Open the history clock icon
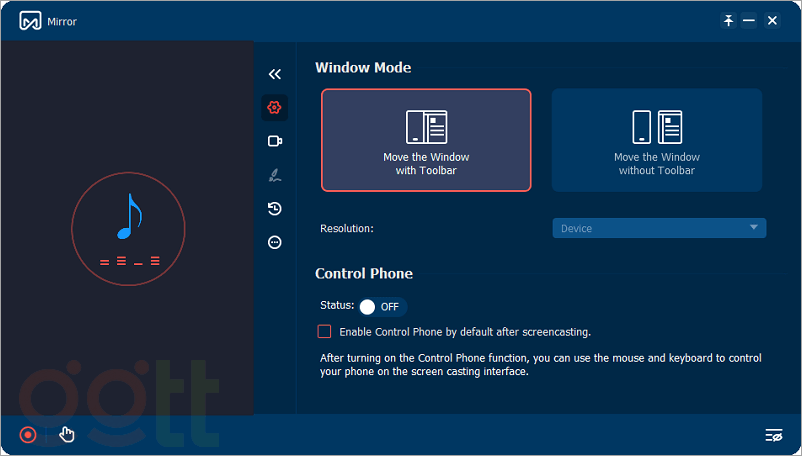Viewport: 802px width, 456px height. 275,209
